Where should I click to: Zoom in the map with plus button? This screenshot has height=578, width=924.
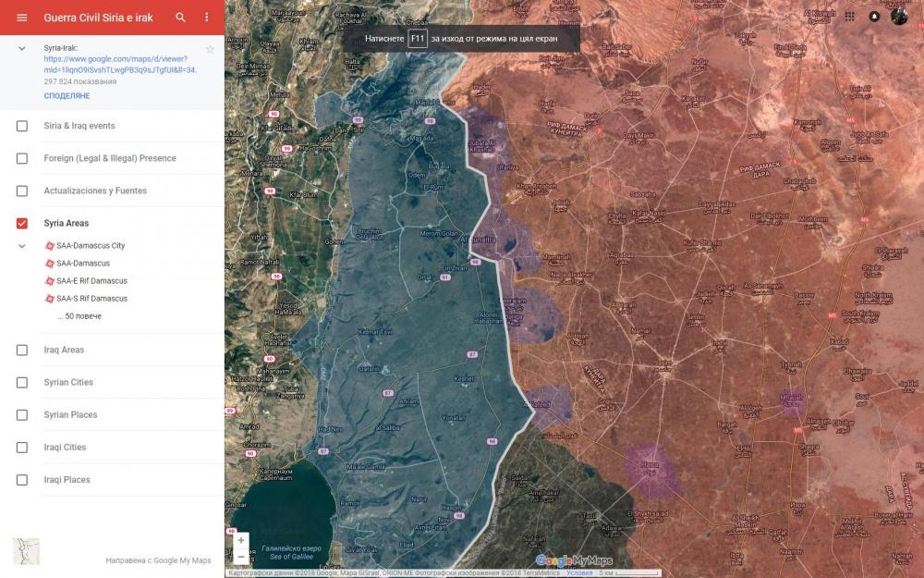point(241,540)
